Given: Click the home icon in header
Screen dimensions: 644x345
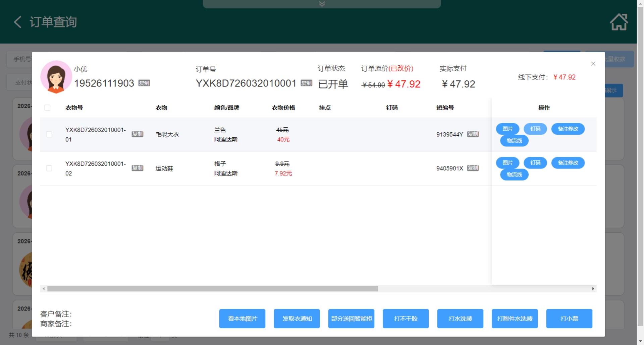Looking at the screenshot, I should [619, 22].
